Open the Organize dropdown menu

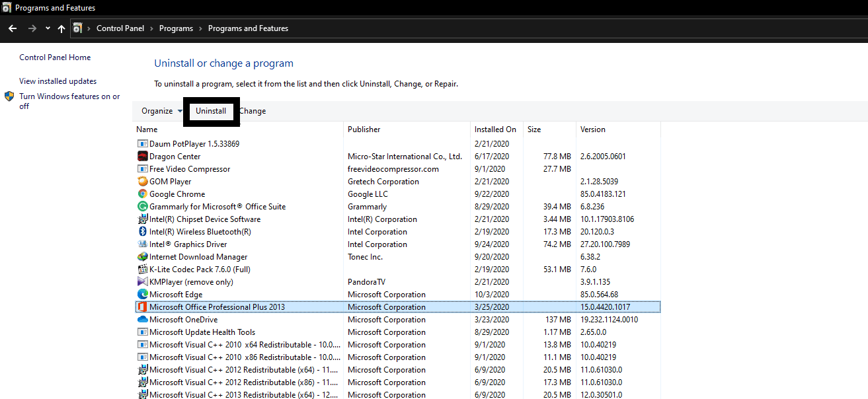point(161,111)
